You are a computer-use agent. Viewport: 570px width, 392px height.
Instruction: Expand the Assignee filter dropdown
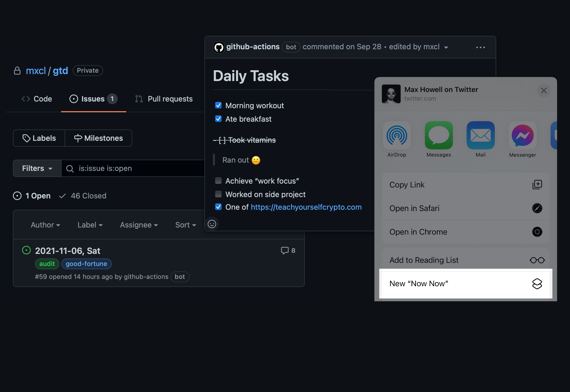click(139, 224)
